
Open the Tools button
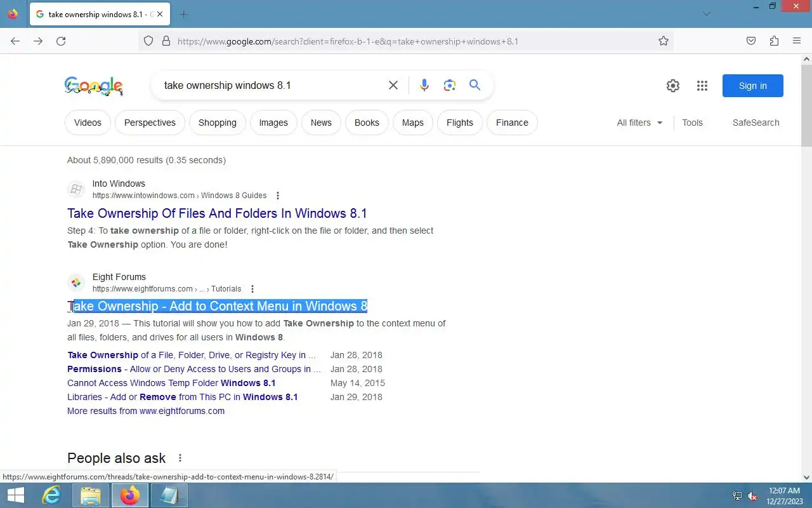(x=692, y=123)
